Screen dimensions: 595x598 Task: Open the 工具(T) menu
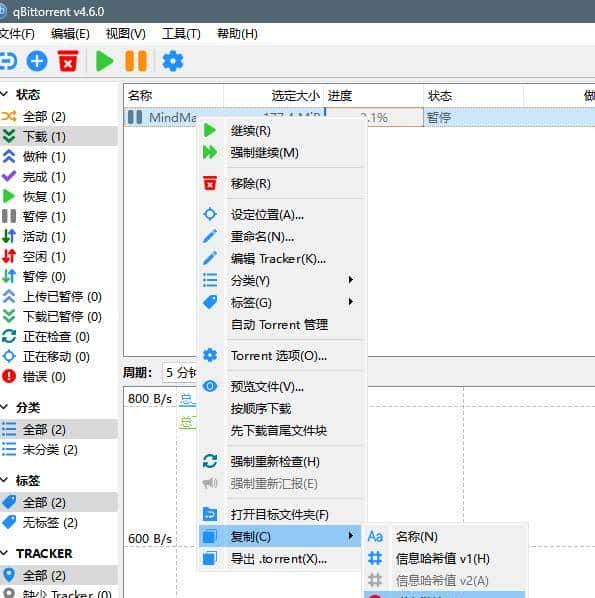click(181, 34)
